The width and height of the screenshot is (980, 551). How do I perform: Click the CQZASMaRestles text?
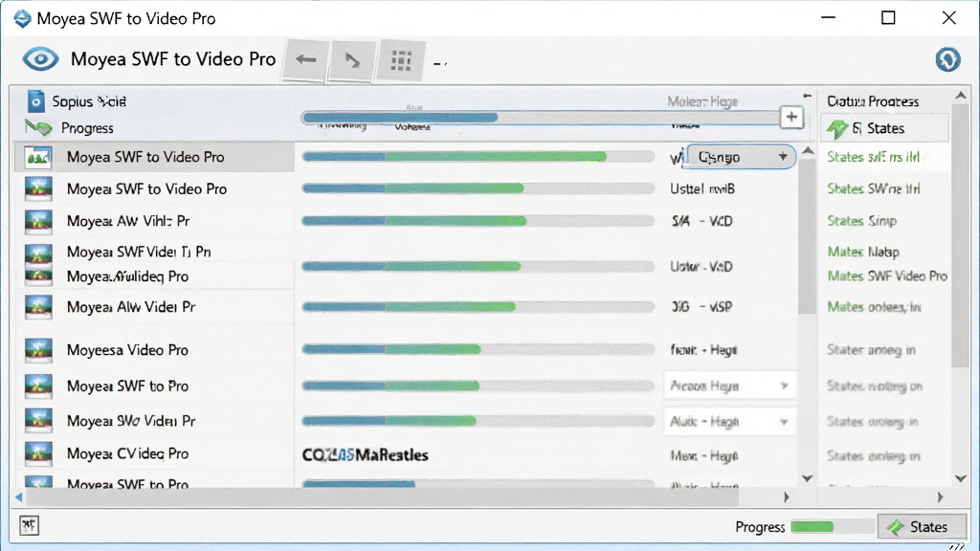[x=365, y=454]
